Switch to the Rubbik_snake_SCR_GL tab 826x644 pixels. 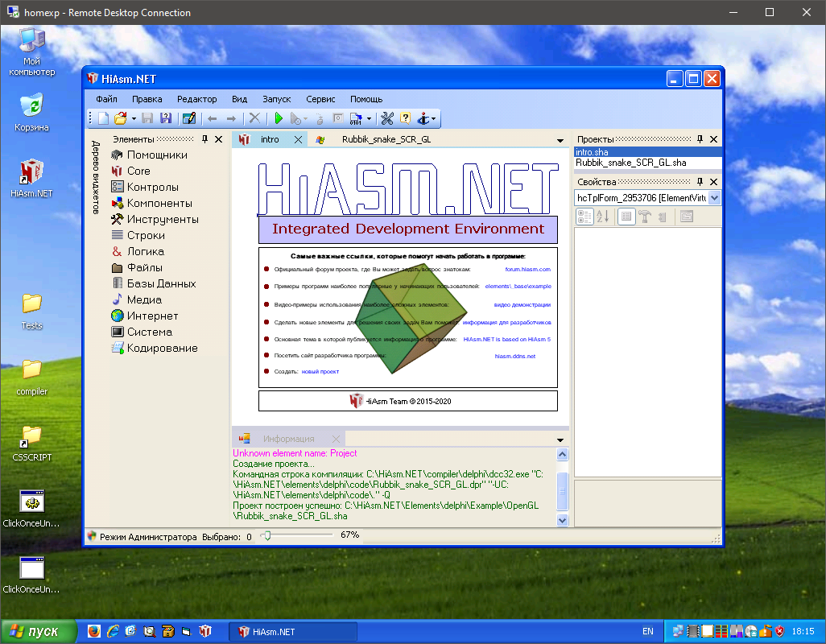click(386, 139)
